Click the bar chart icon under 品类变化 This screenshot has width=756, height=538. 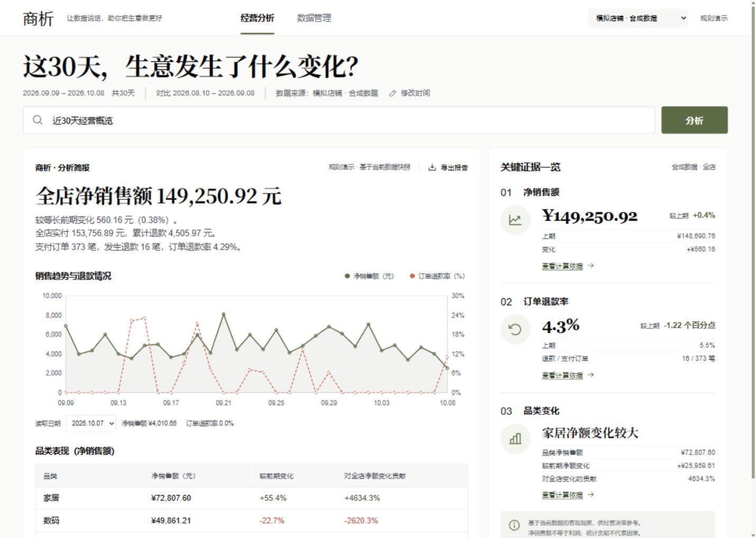click(x=515, y=439)
